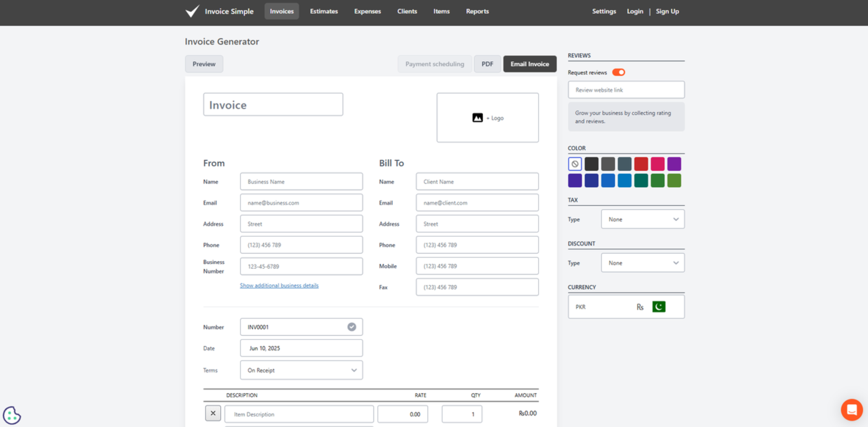Switch to the Estimates tab
Screen dimensions: 868x427
tap(324, 11)
